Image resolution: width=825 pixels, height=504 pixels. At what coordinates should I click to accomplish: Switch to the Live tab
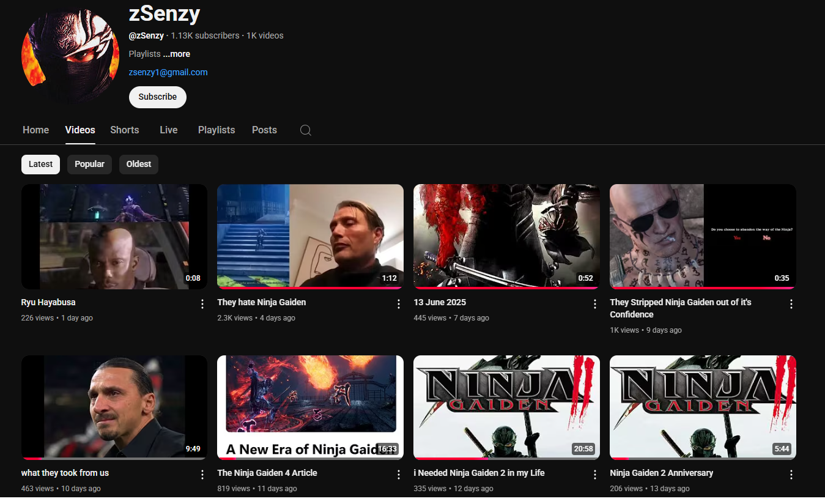(169, 130)
